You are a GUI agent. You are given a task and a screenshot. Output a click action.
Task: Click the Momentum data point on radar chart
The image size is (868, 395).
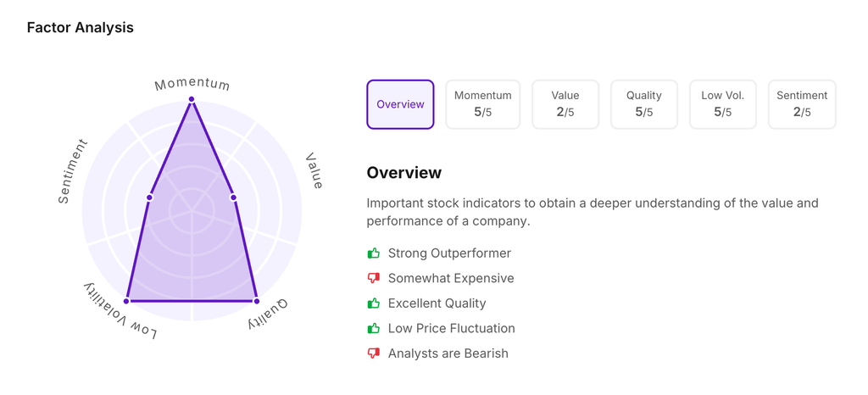pyautogui.click(x=192, y=99)
